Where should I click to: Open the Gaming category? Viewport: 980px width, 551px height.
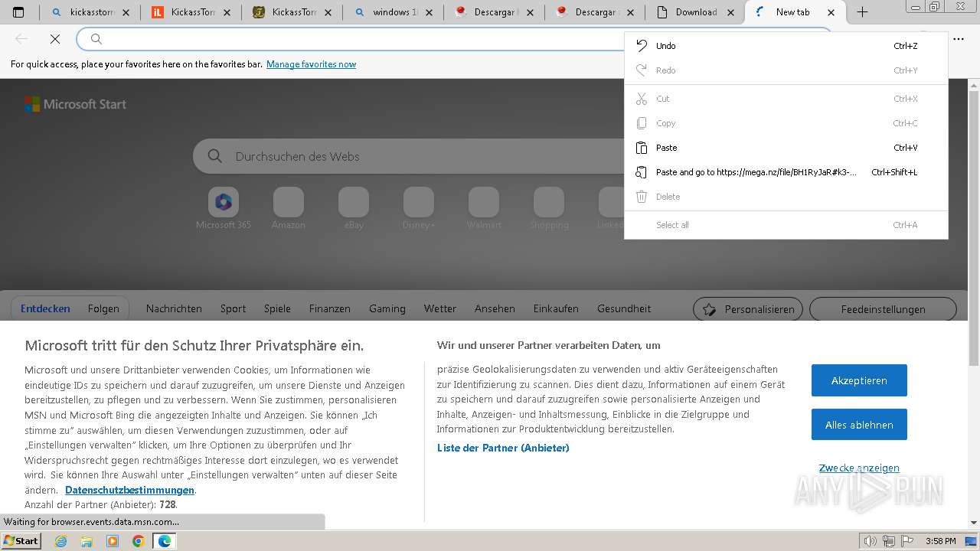coord(387,308)
